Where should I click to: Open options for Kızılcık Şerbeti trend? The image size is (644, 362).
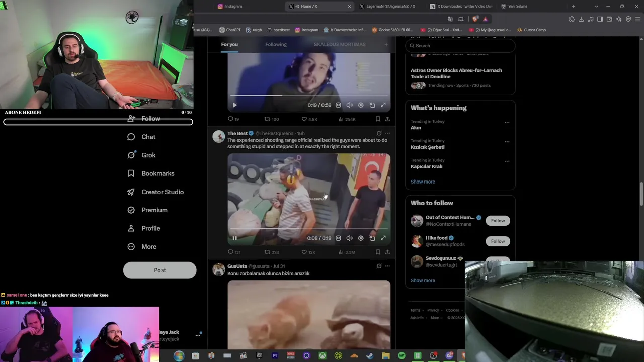pos(507,142)
